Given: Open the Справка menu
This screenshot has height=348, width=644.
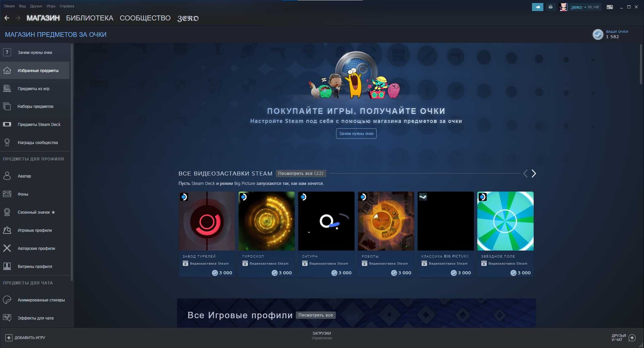Looking at the screenshot, I should (x=67, y=6).
